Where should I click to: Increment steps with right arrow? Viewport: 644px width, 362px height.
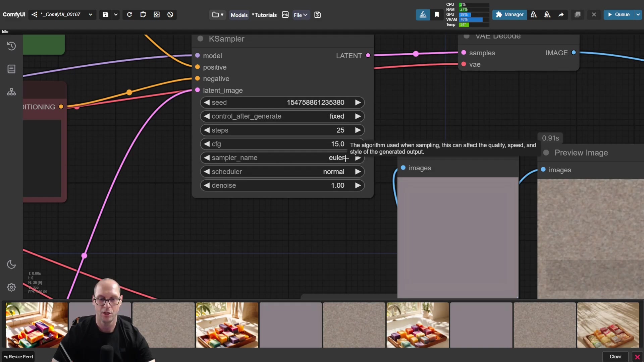click(x=358, y=130)
